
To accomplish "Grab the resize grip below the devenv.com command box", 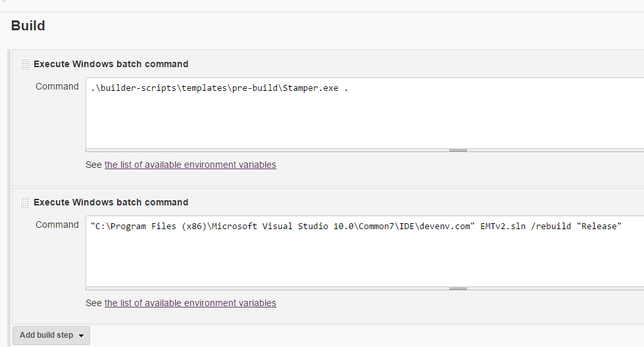I will tap(458, 288).
